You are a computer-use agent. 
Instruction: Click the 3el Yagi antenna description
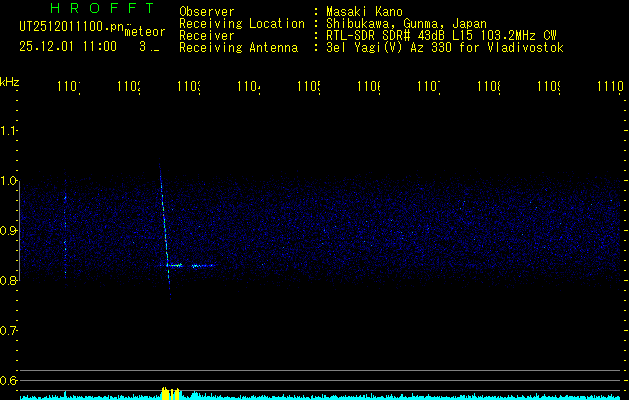(445, 48)
